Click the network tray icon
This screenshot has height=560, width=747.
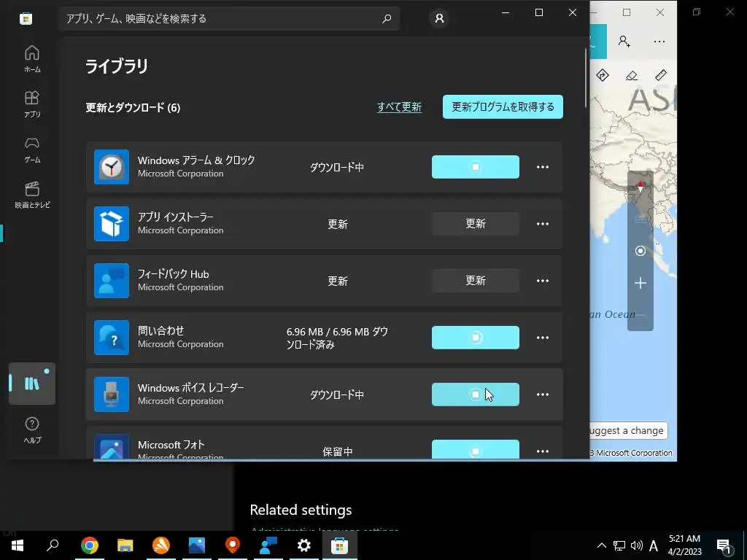click(x=619, y=545)
